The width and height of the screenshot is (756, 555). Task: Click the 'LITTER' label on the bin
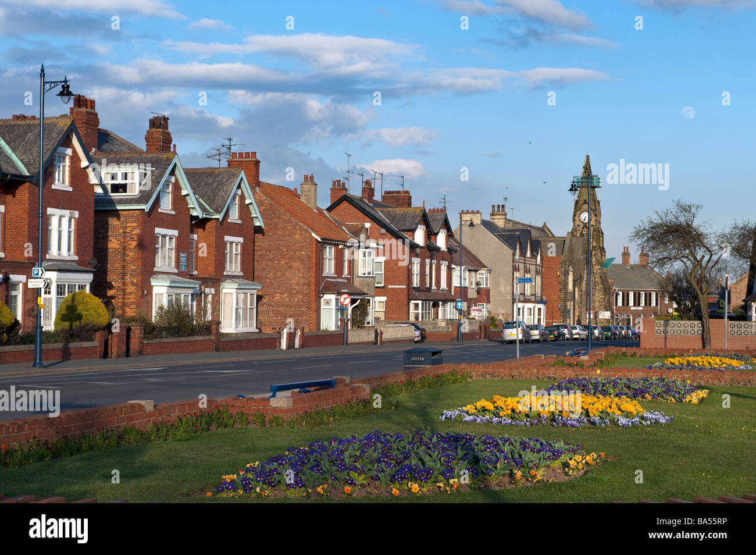(x=418, y=360)
